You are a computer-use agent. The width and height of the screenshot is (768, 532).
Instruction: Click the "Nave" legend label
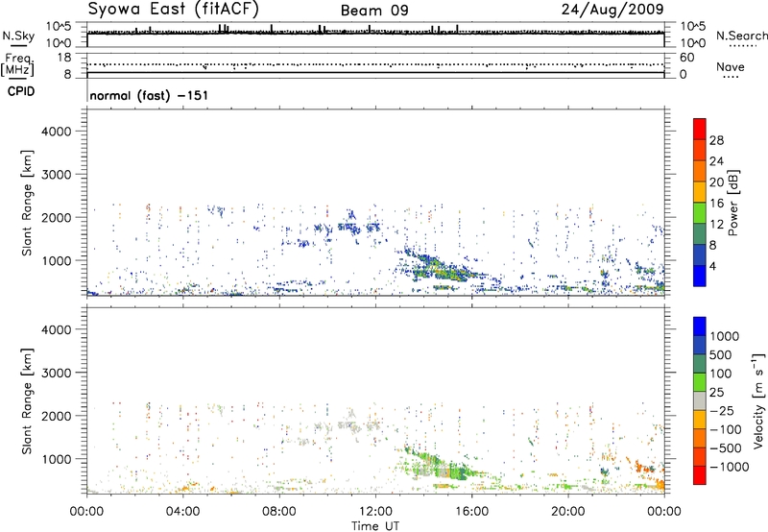pos(731,66)
